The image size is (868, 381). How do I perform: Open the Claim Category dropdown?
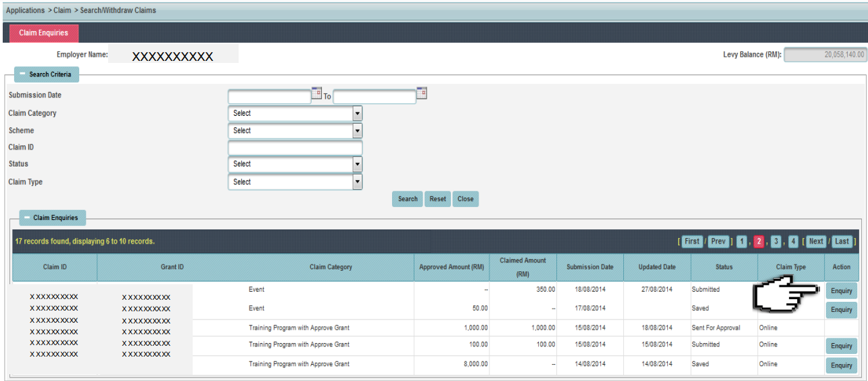click(295, 113)
